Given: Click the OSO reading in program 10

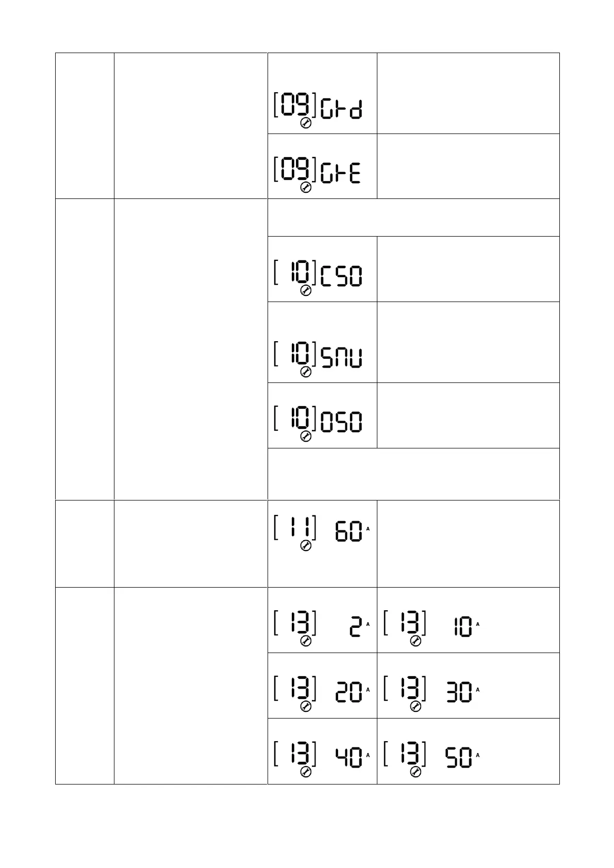Looking at the screenshot, I should 341,423.
